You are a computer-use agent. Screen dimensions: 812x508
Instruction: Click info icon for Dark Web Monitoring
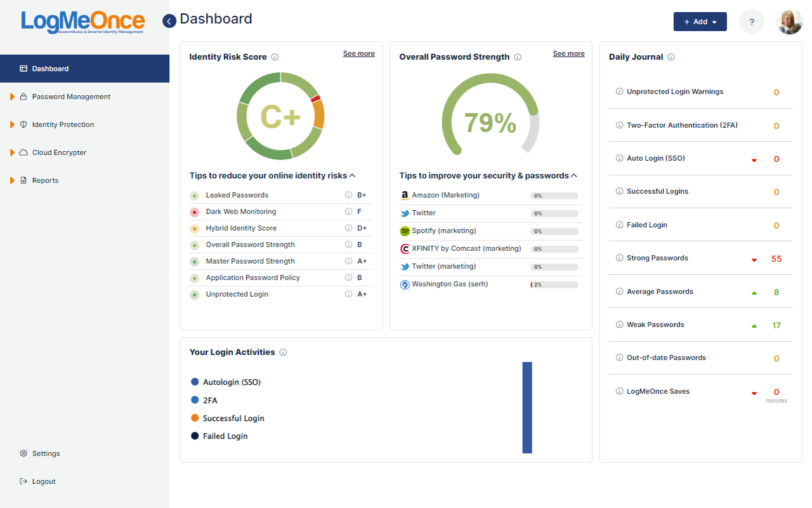pyautogui.click(x=348, y=211)
